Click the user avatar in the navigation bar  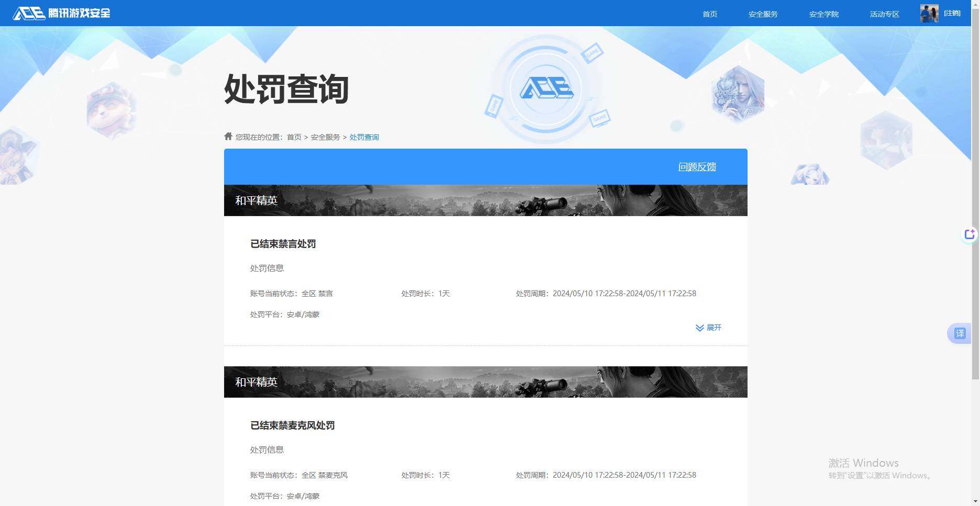[928, 13]
